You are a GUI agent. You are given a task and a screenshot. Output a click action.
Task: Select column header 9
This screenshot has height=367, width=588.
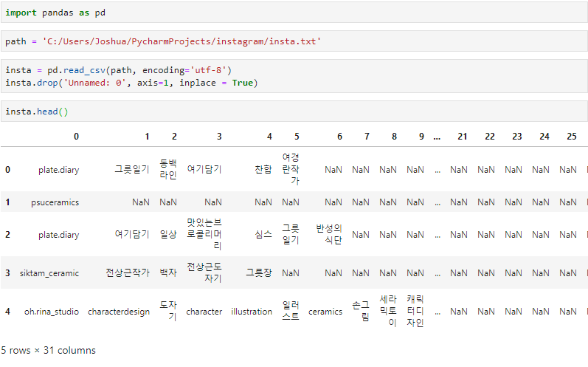[x=421, y=137]
